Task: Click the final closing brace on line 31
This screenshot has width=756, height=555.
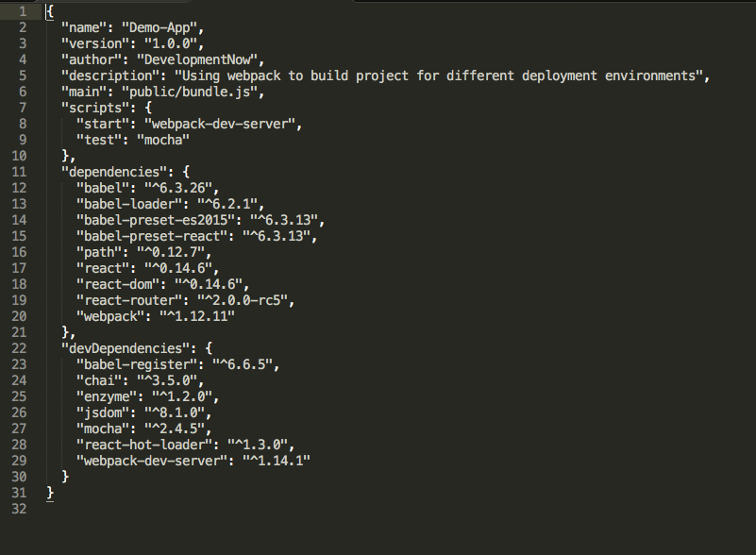Action: pos(50,493)
